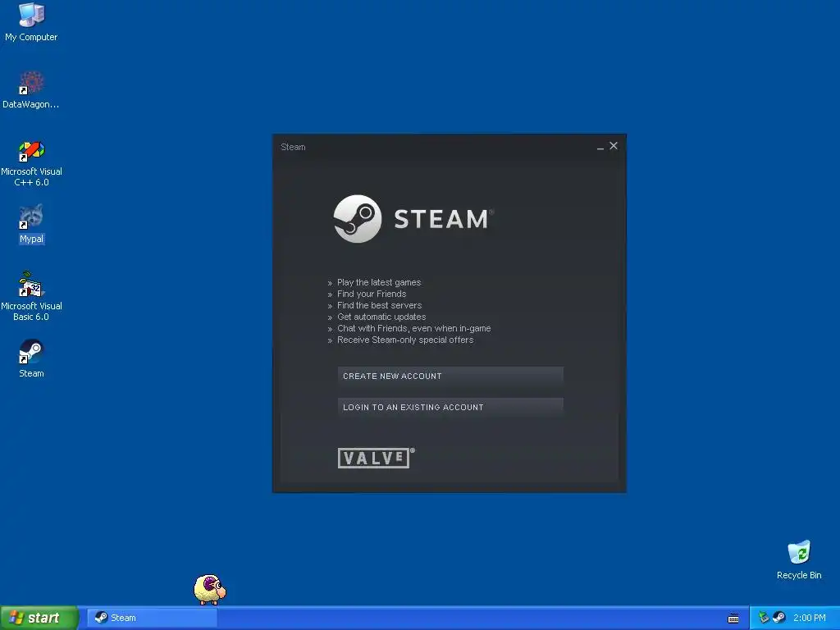Viewport: 840px width, 630px height.
Task: Click 'Get automatic updates' text
Action: (x=381, y=317)
